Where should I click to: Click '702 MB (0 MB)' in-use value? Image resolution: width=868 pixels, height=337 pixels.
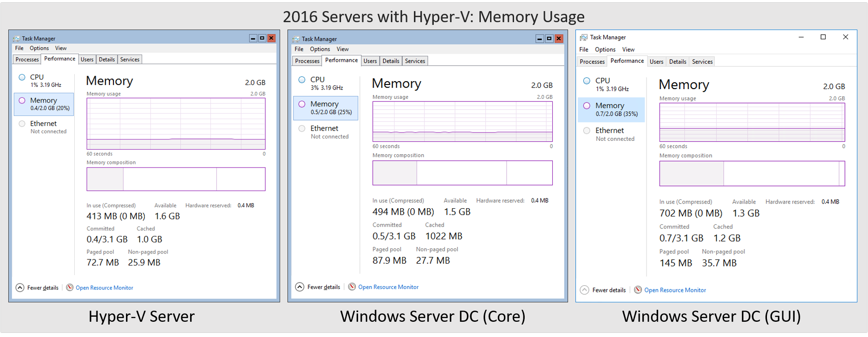point(691,213)
